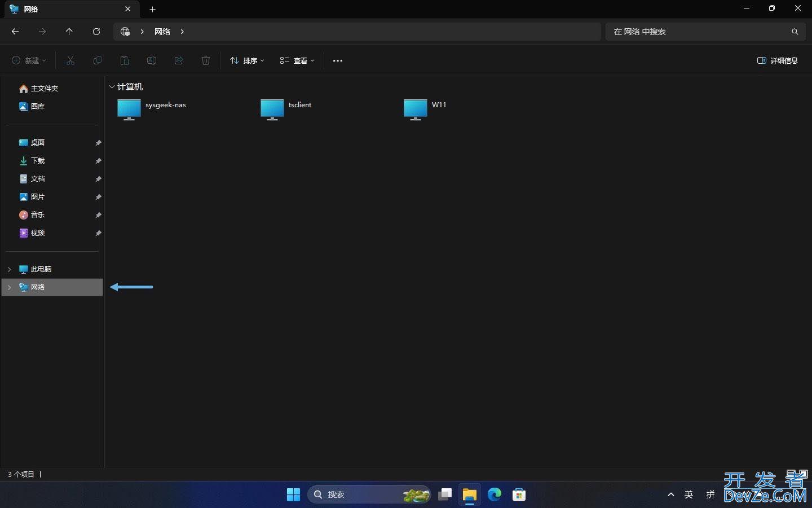Toggle the 详细信息 details pane

[x=778, y=60]
